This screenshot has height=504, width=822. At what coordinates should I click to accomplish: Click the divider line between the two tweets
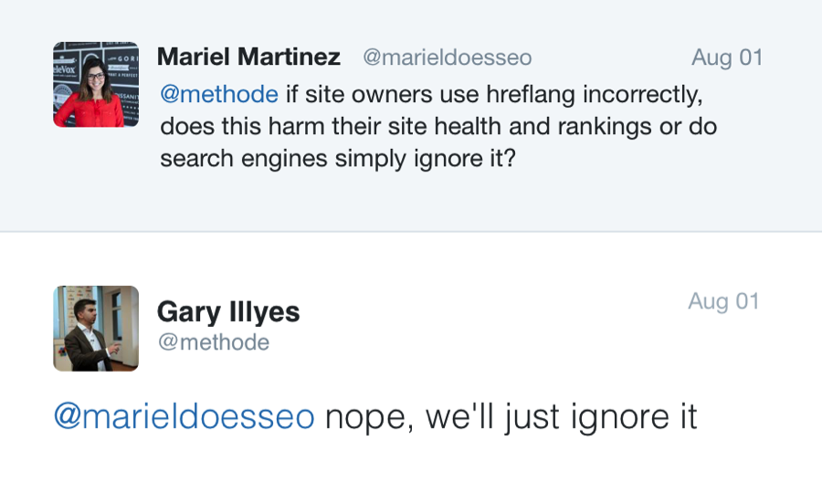411,232
